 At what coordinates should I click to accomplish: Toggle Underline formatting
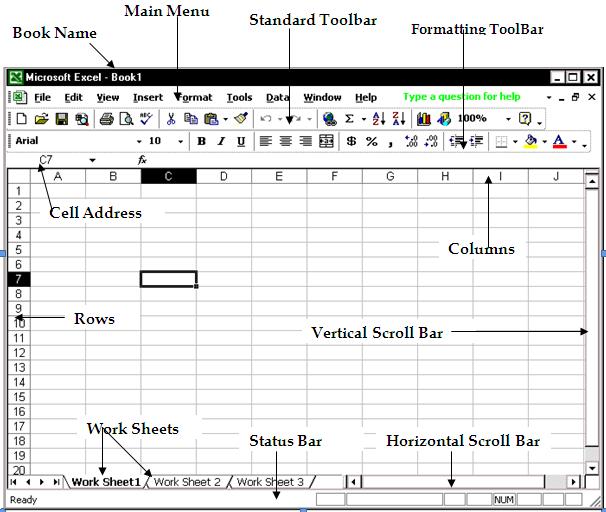click(241, 142)
